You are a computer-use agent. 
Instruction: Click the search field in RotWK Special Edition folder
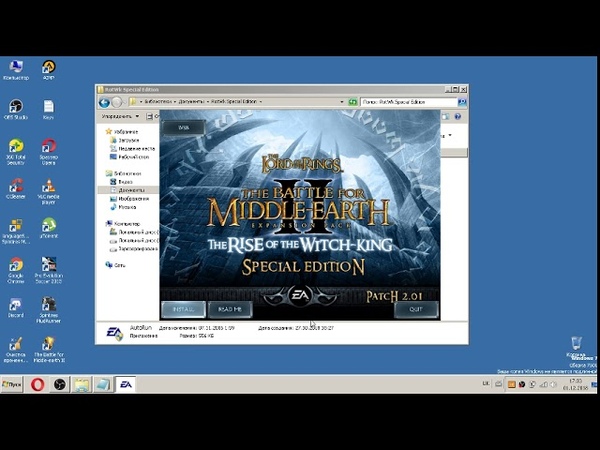click(x=409, y=102)
